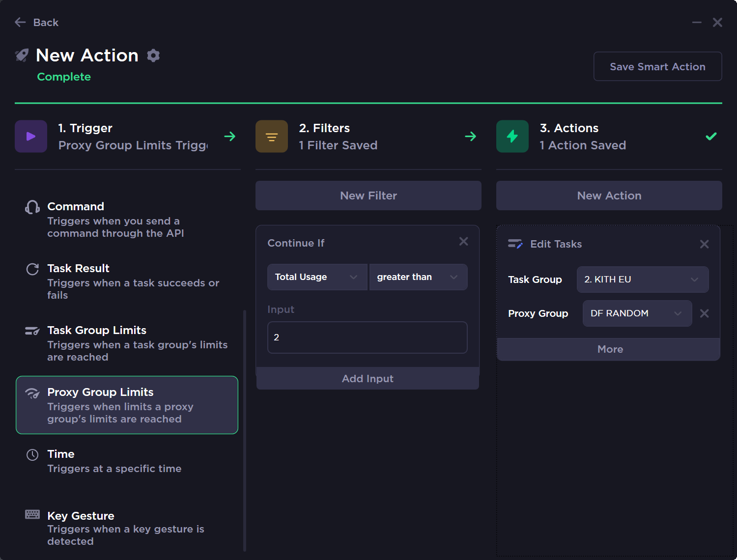Select the 2. Filters step

368,137
